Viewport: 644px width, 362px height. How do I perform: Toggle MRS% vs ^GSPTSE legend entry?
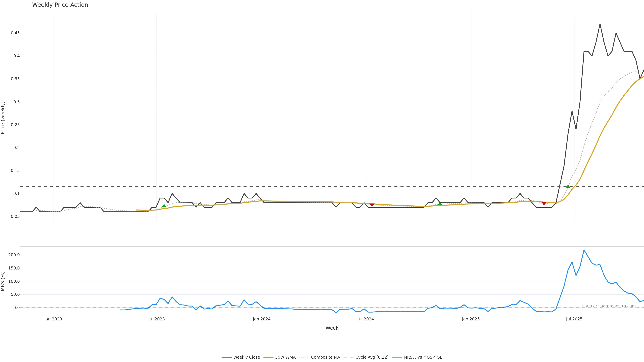pos(423,357)
